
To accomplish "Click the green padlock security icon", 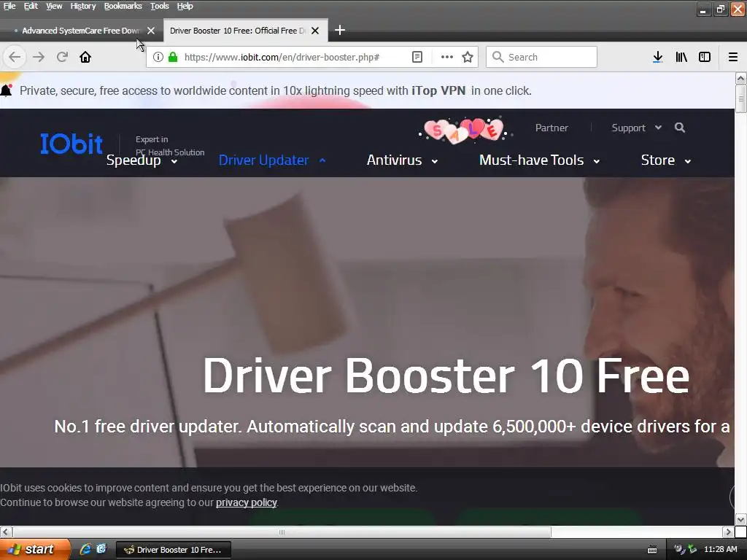I will click(x=173, y=57).
